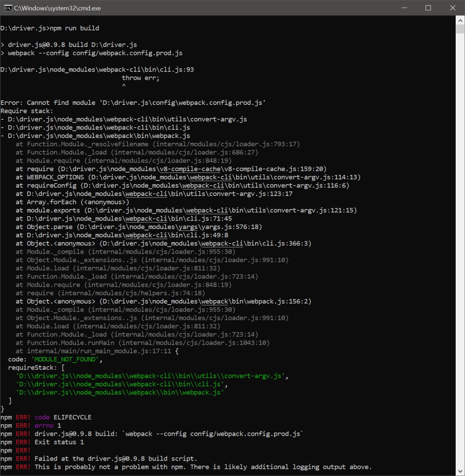Click the vertical scrollbar thumb
Viewport: 465px width, 476px height.
tap(460, 29)
